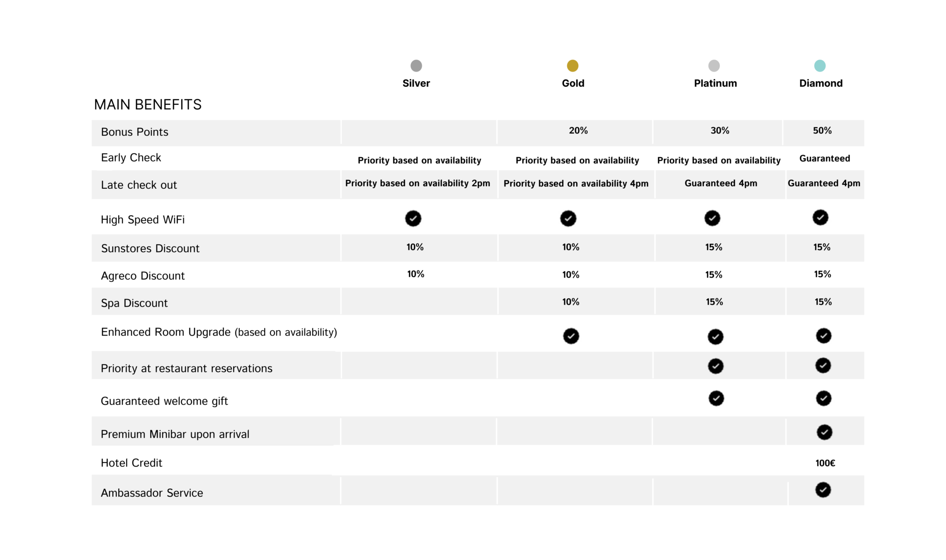The width and height of the screenshot is (946, 560).
Task: Click Gold's High Speed WiFi checkmark
Action: coord(568,218)
